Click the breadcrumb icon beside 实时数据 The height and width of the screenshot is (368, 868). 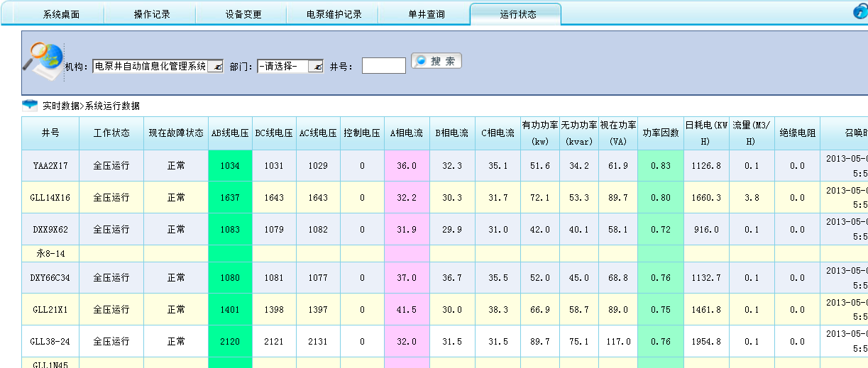click(x=30, y=106)
